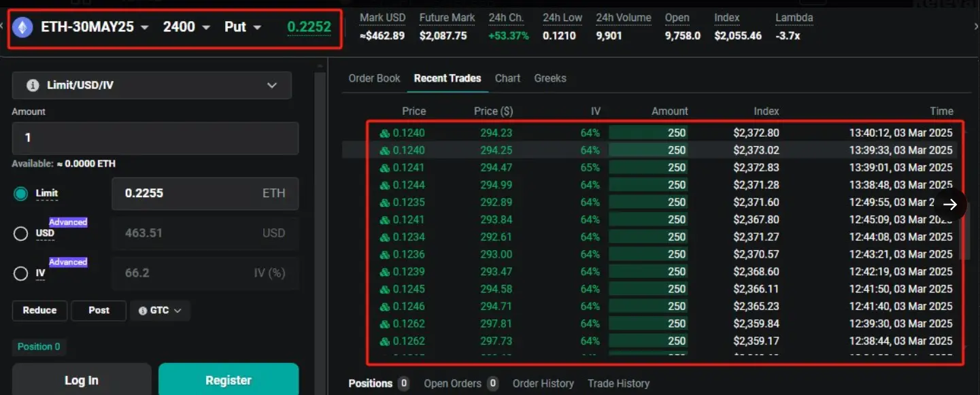Click the right arrow overlay on trades panel
980x395 pixels.
949,204
